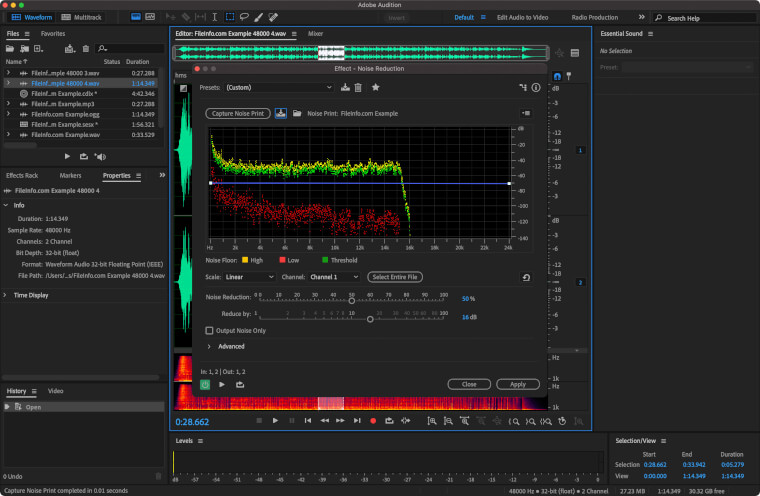Click the Apply button

(517, 384)
